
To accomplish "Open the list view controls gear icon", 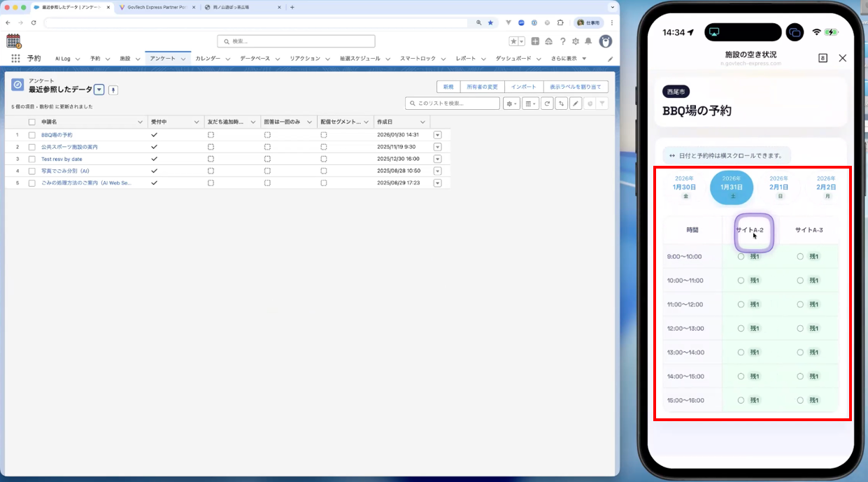I will point(511,104).
